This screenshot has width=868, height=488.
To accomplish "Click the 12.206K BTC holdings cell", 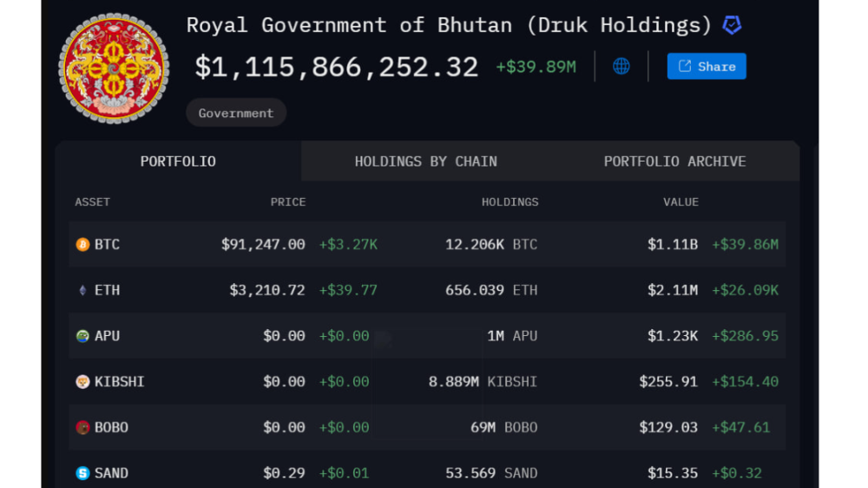I will point(491,244).
